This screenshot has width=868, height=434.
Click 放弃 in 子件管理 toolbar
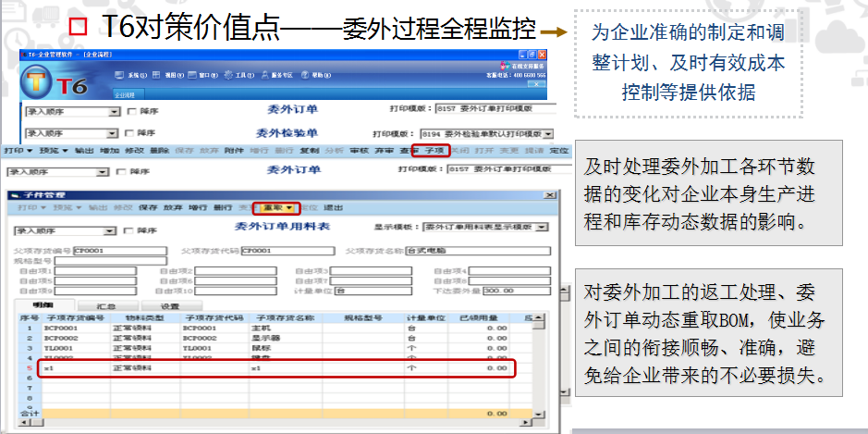[173, 208]
